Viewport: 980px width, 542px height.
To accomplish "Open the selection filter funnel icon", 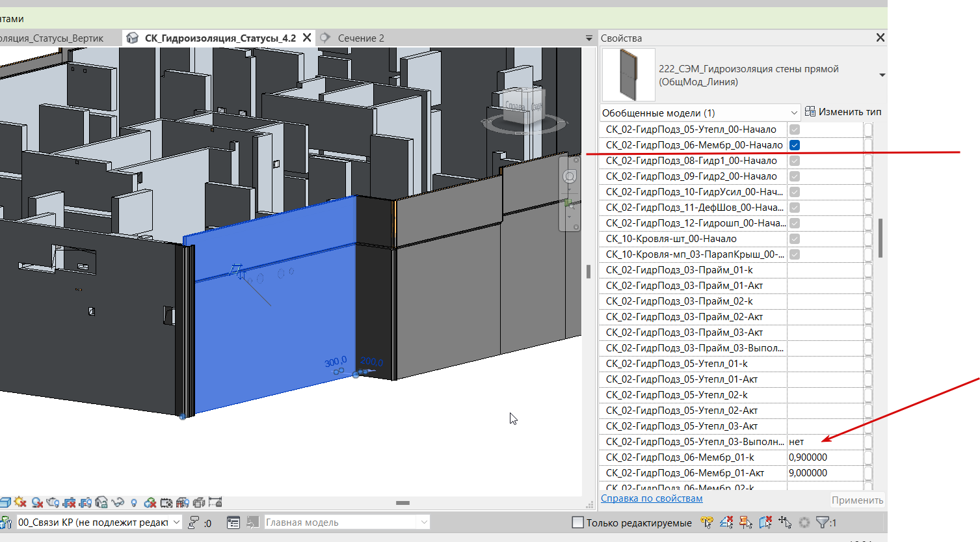I will 823,522.
